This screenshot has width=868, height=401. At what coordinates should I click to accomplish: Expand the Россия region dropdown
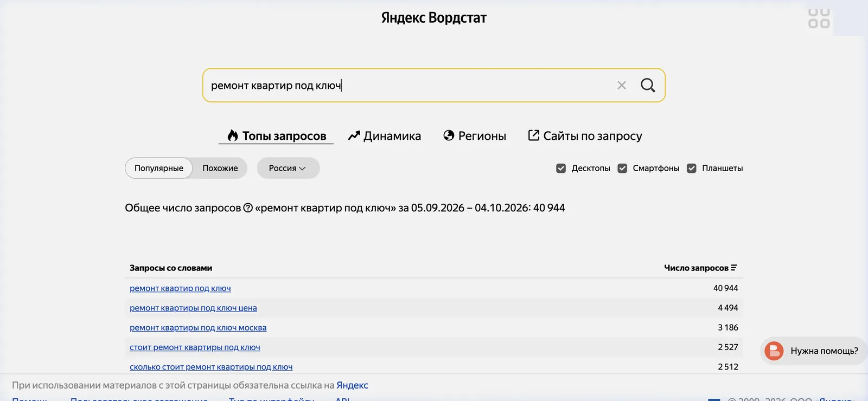pyautogui.click(x=288, y=168)
